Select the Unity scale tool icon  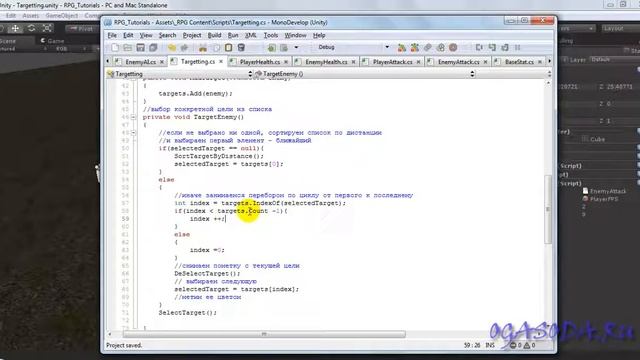pyautogui.click(x=47, y=28)
